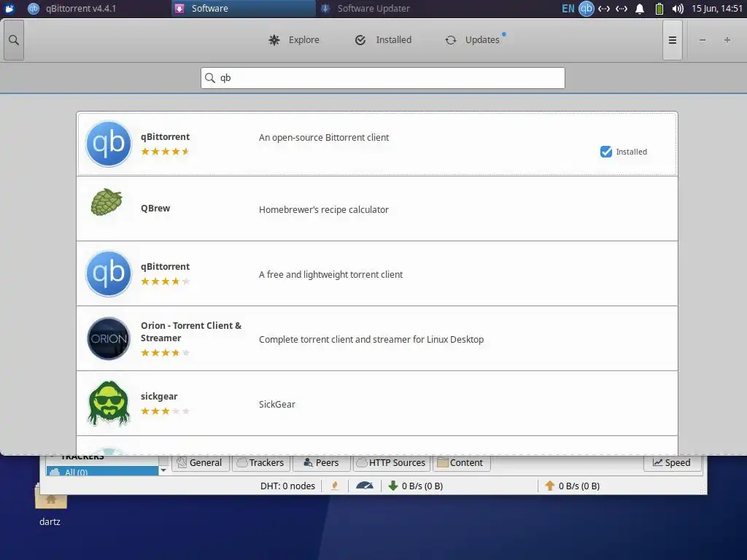Viewport: 747px width, 560px height.
Task: Click the Orion app icon
Action: tap(109, 338)
